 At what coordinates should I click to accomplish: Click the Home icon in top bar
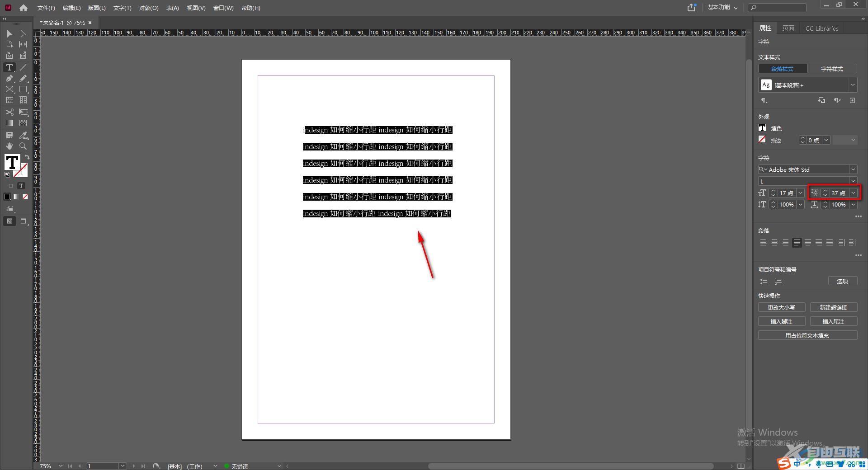(x=24, y=8)
